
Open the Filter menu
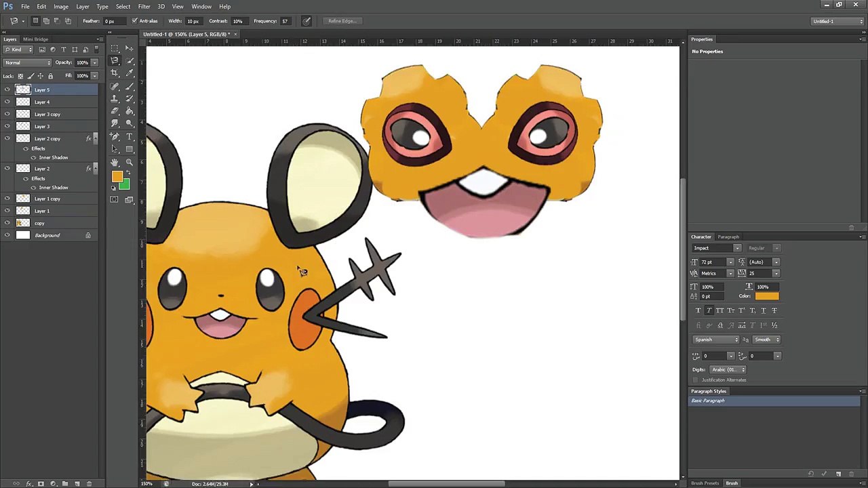144,7
